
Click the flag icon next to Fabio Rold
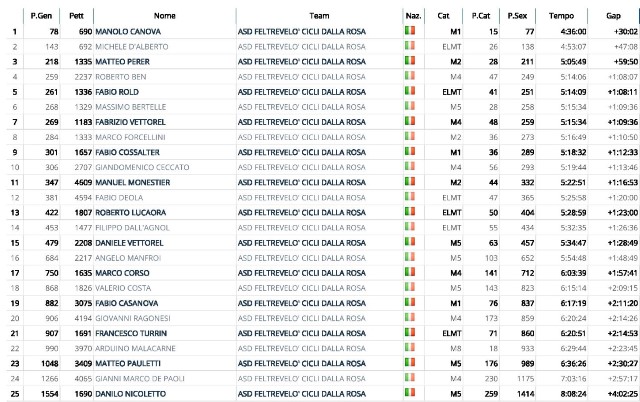point(410,91)
